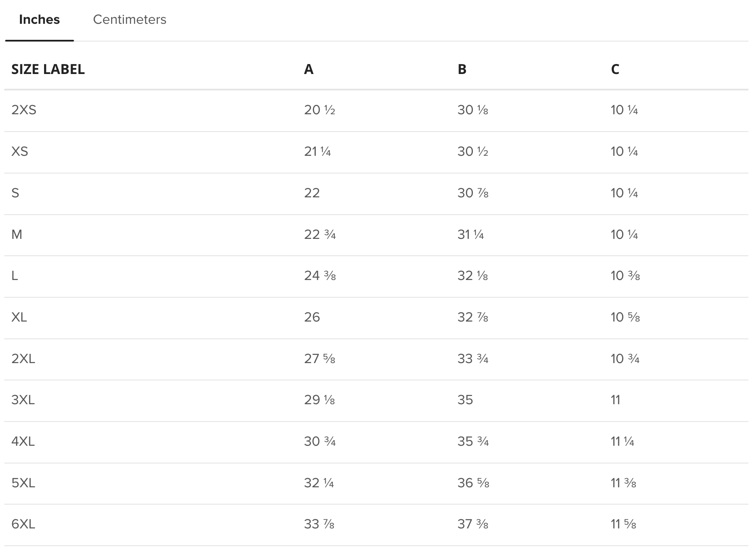Select the Inches tab
The height and width of the screenshot is (560, 751).
39,19
